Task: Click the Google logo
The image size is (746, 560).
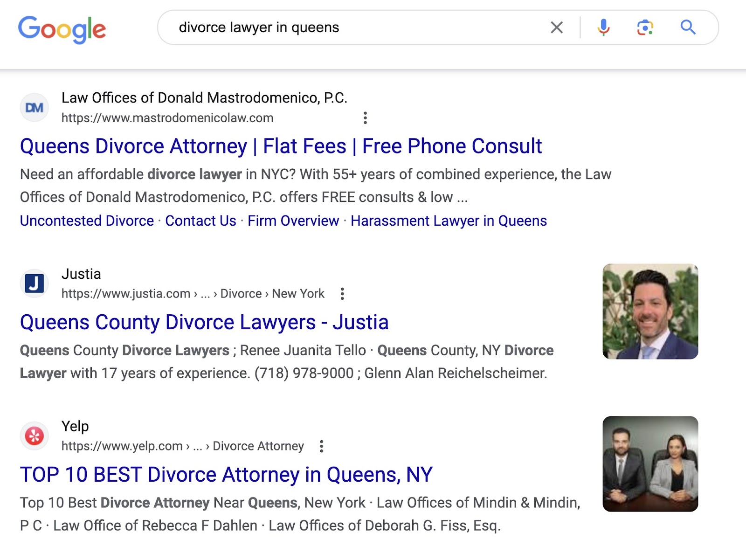Action: point(62,29)
